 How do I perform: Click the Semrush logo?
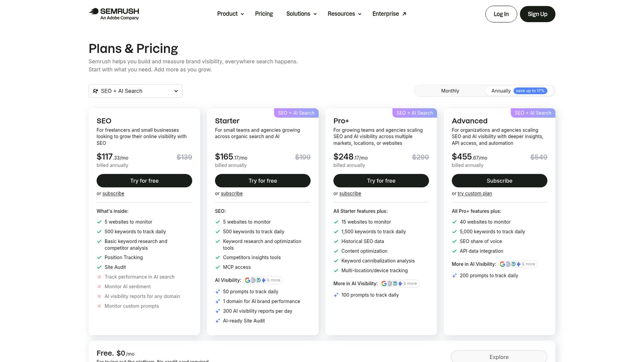click(x=114, y=14)
